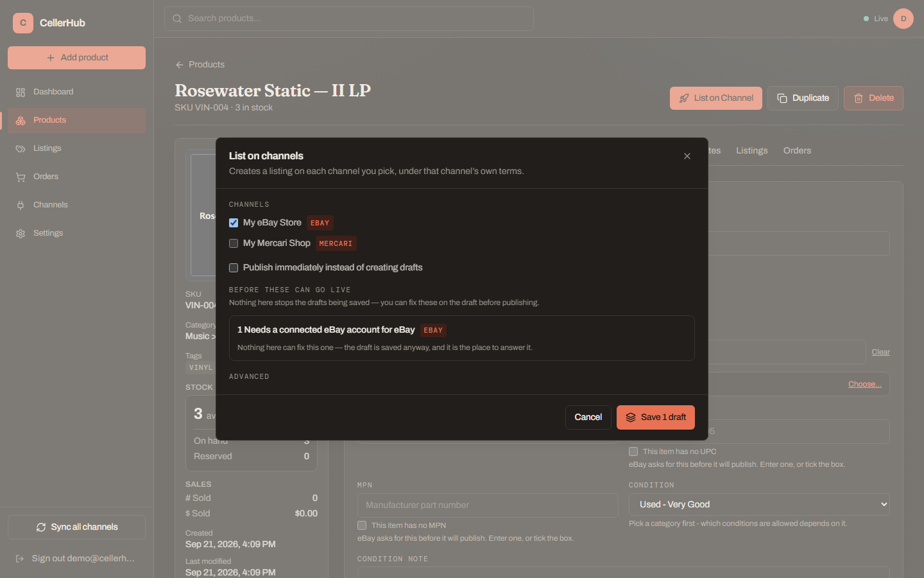Click the Rosewater Static — II LP title
The width and height of the screenshot is (924, 578).
coord(273,91)
